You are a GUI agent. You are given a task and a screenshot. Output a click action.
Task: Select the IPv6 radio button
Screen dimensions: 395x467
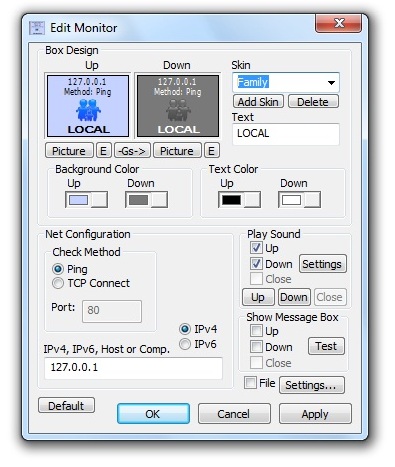[x=185, y=344]
